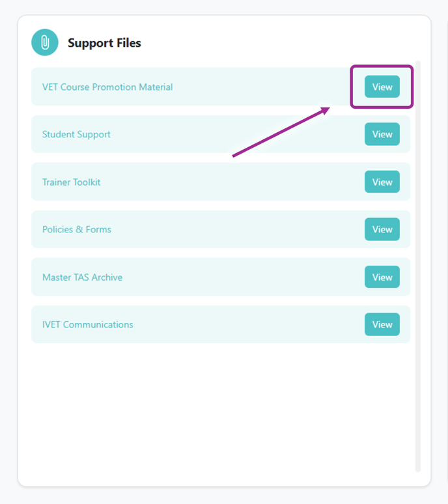View the IVET Communications files
This screenshot has height=504, width=448.
click(x=382, y=324)
